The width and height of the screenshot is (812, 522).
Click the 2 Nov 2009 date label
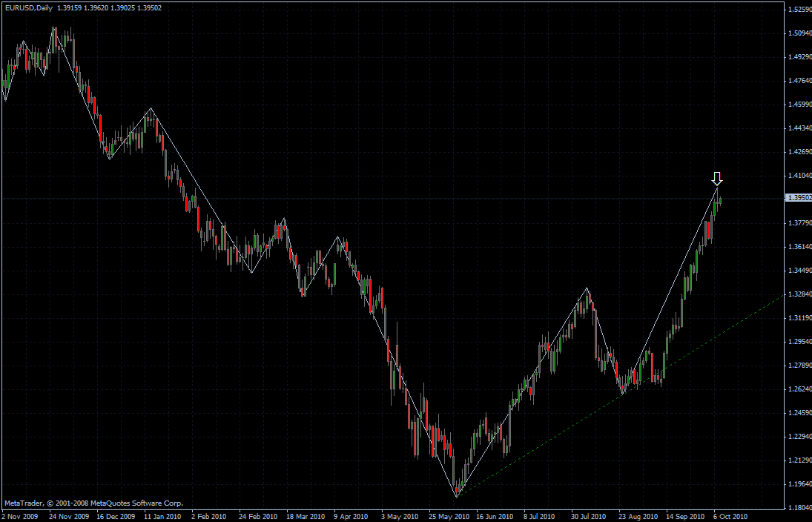pos(20,516)
